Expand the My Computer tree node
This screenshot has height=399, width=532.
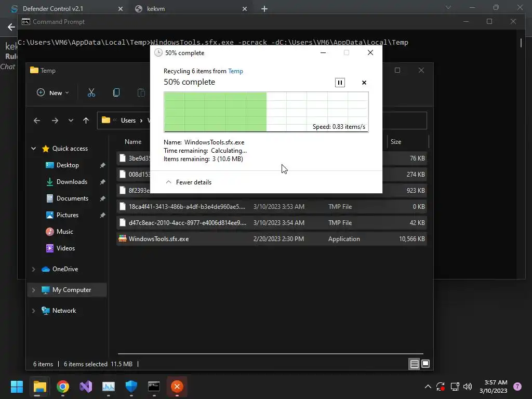click(x=34, y=290)
